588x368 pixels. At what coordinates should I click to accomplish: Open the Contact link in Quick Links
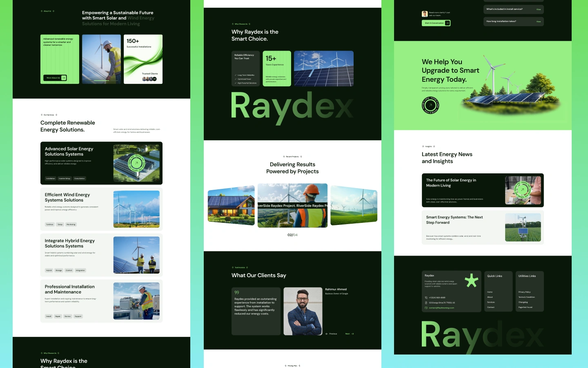point(491,307)
